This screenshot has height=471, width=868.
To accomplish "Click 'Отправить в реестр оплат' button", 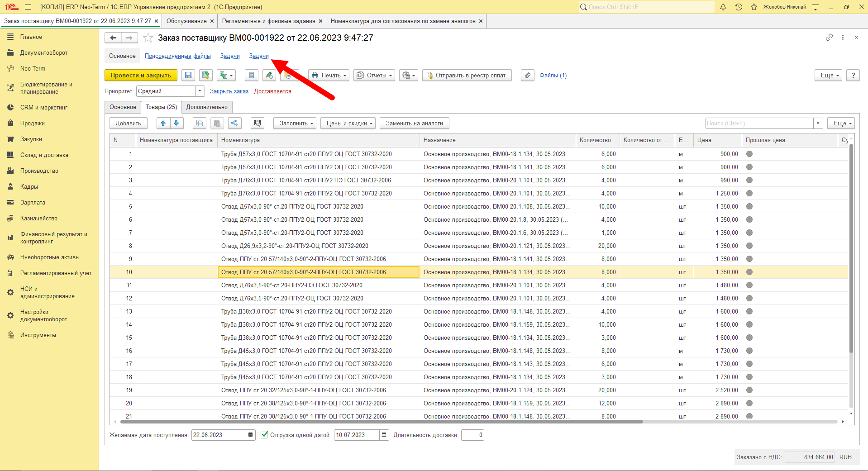I will click(x=467, y=76).
